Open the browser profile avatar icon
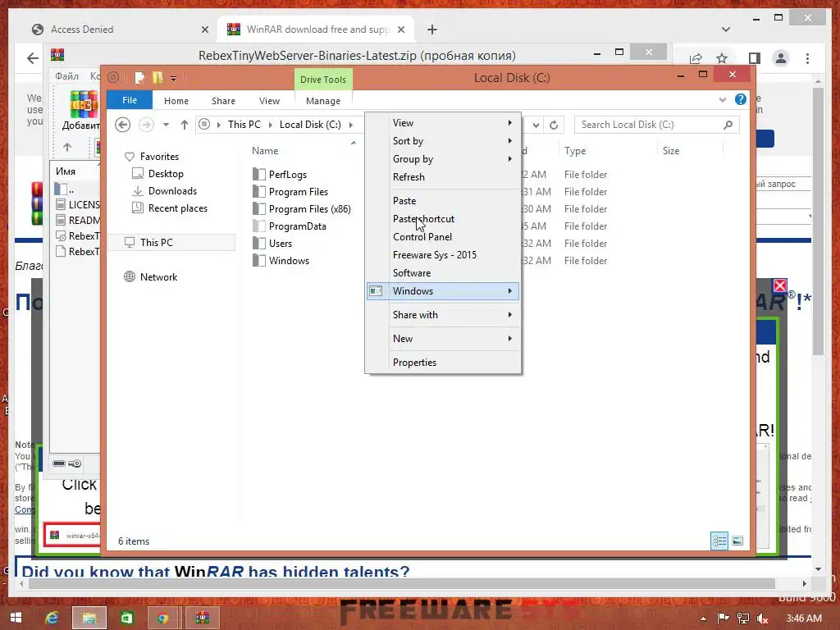This screenshot has width=840, height=630. [x=781, y=58]
